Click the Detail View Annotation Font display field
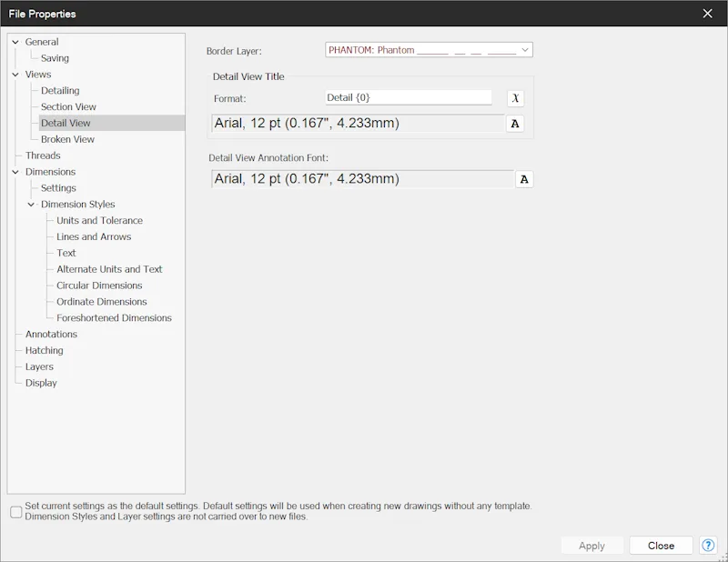728x562 pixels. click(362, 179)
